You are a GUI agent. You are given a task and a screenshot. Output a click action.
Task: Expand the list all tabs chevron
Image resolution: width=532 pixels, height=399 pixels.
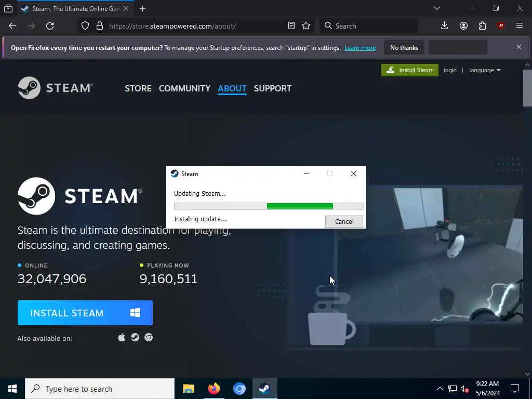pos(436,8)
